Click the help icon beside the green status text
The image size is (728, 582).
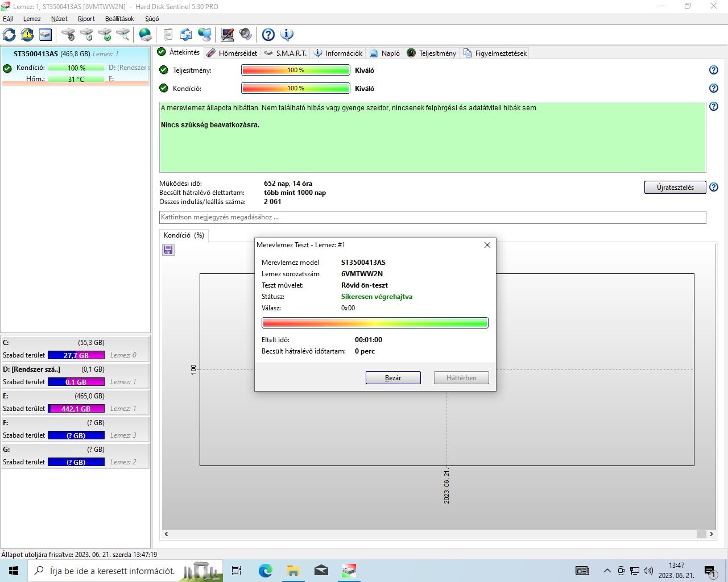click(x=714, y=107)
